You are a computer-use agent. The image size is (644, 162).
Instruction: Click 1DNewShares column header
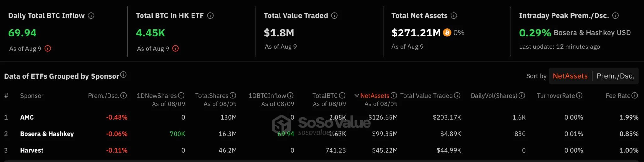point(157,96)
